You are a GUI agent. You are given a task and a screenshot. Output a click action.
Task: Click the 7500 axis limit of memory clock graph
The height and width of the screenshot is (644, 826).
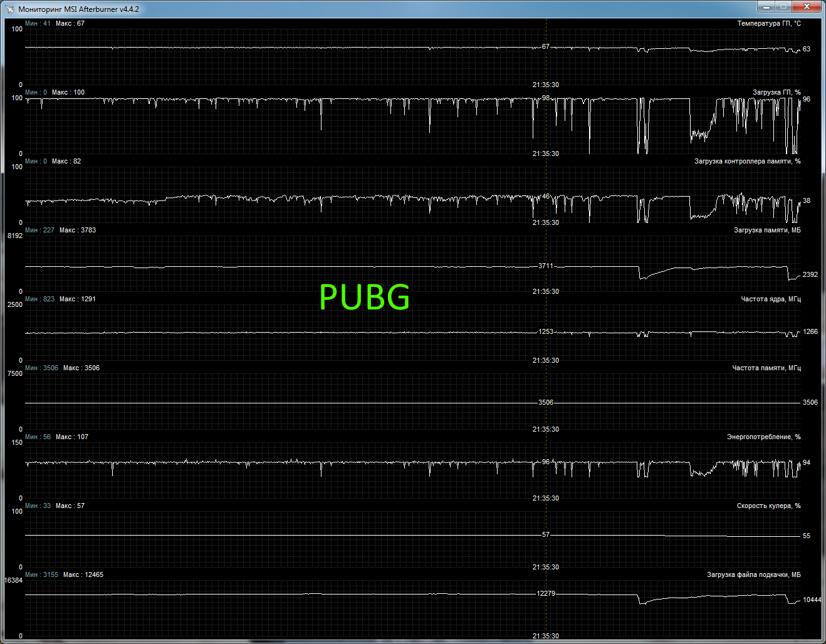click(x=15, y=374)
